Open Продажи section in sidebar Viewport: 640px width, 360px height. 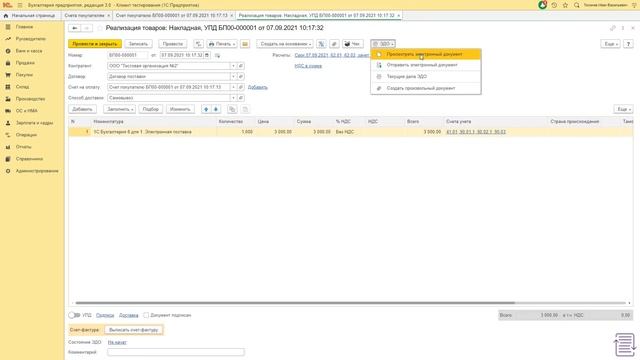(25, 63)
